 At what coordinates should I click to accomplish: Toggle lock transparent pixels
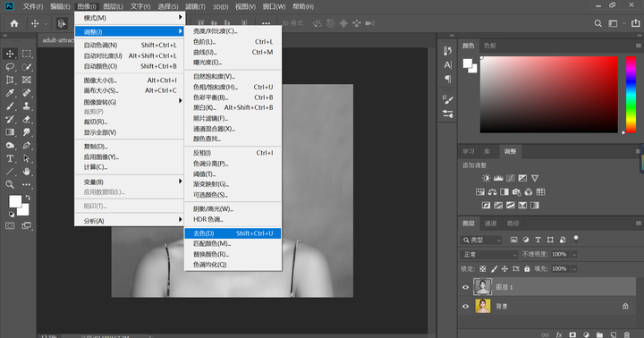pyautogui.click(x=483, y=269)
